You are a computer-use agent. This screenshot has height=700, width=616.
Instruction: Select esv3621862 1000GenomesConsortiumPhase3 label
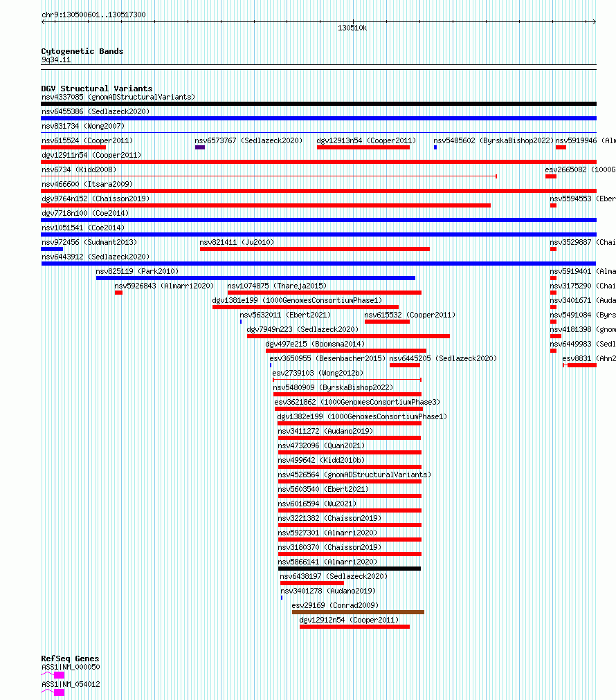coord(357,402)
